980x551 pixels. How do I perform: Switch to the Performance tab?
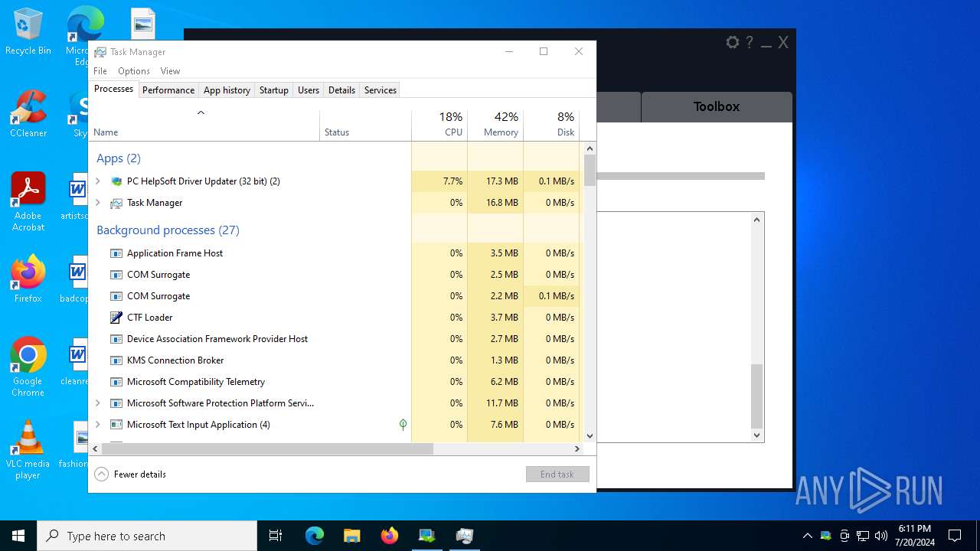point(168,90)
